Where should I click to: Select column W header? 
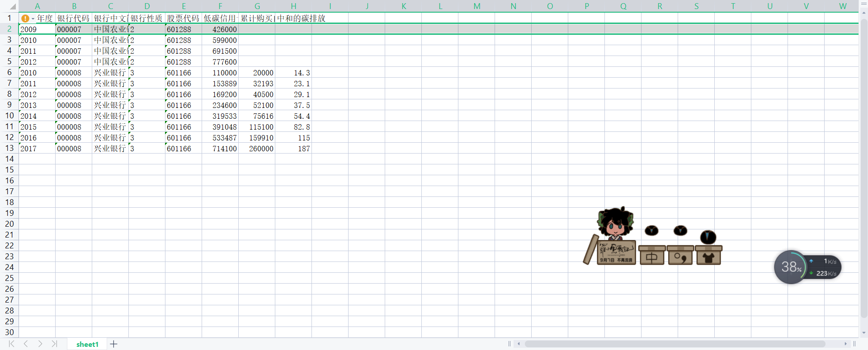click(x=843, y=6)
